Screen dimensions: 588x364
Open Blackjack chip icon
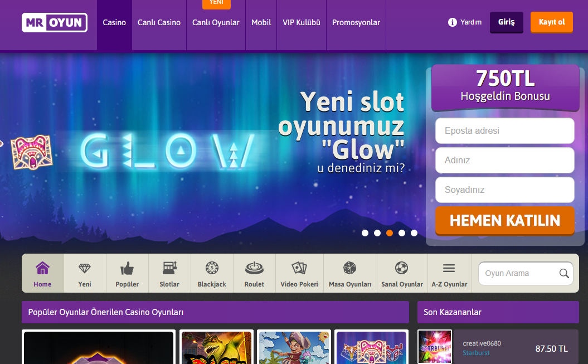coord(212,268)
